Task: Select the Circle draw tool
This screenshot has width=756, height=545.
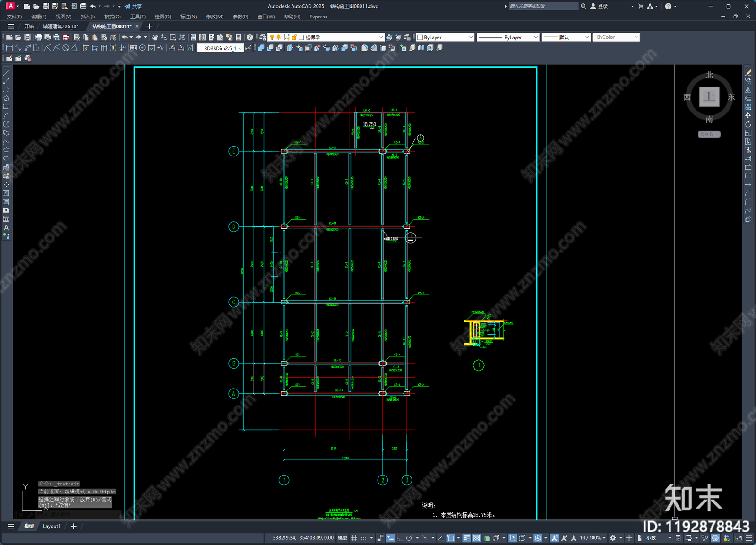Action: point(6,124)
